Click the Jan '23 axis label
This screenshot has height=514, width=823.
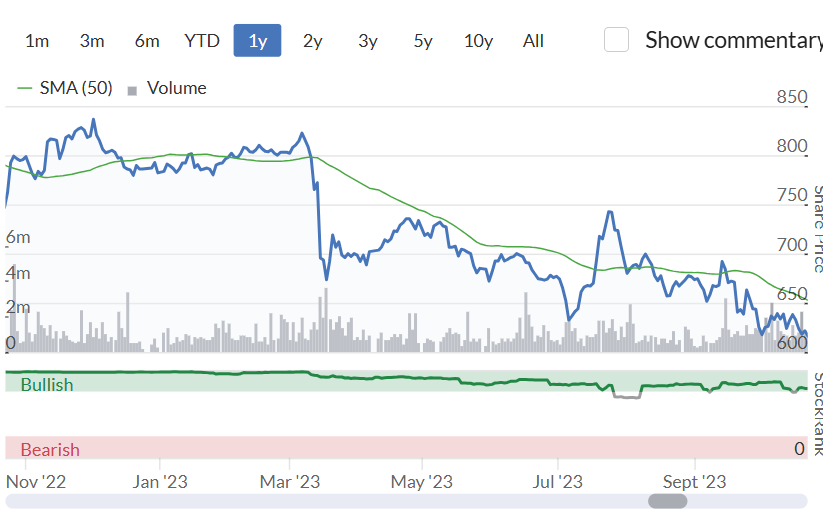coord(160,481)
